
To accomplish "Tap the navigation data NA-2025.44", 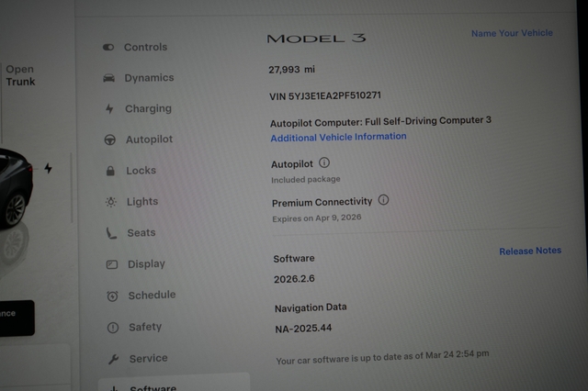I will 303,329.
